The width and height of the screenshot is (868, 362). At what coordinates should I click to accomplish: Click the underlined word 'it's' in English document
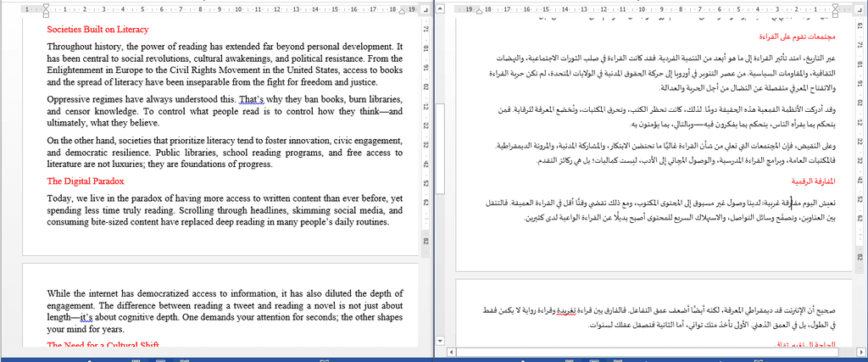[86, 318]
